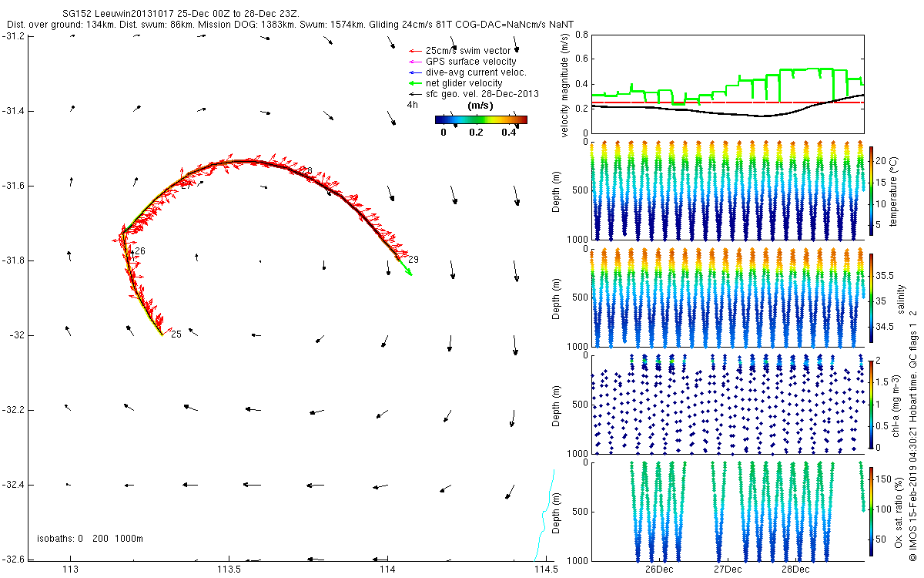
Task: Click the map latitude tick '-31.4'
Action: (14, 111)
